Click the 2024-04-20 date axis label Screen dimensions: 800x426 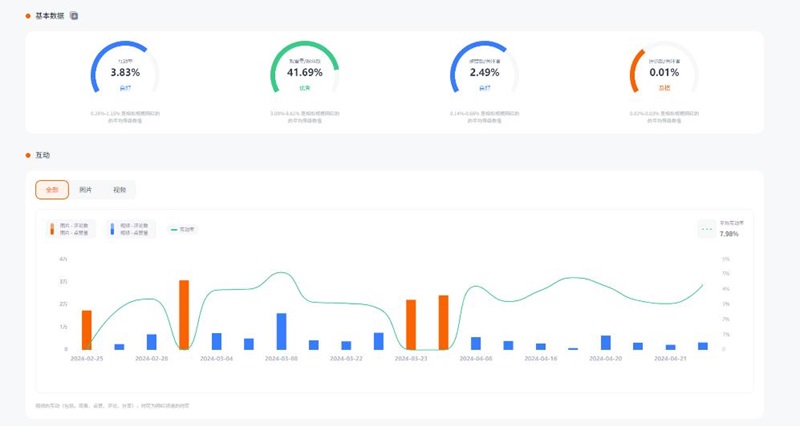tap(604, 357)
